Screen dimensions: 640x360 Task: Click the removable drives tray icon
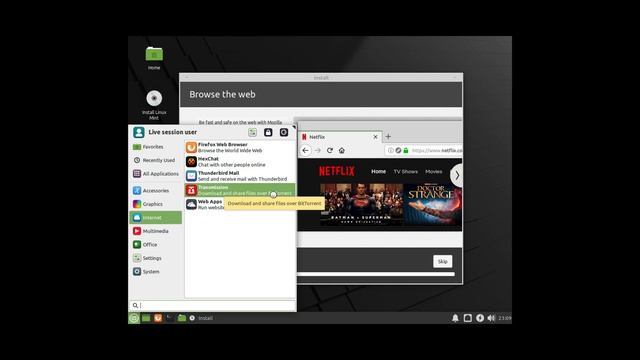point(468,318)
